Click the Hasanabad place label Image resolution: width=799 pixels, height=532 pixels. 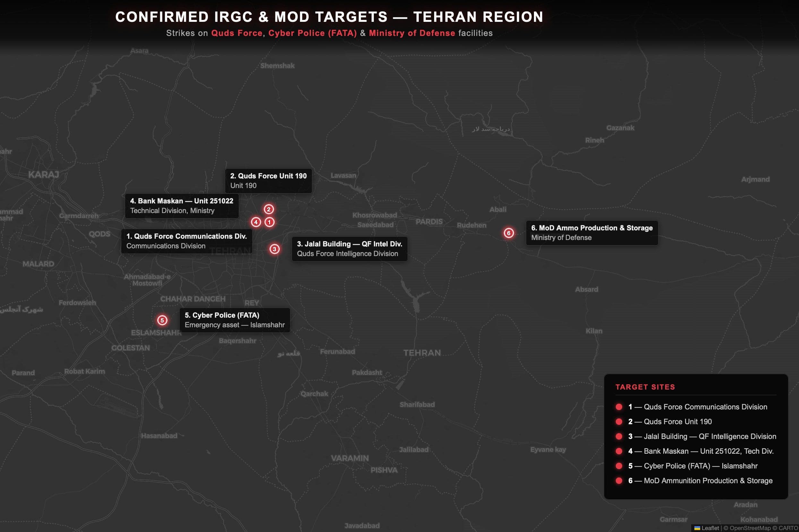click(159, 436)
